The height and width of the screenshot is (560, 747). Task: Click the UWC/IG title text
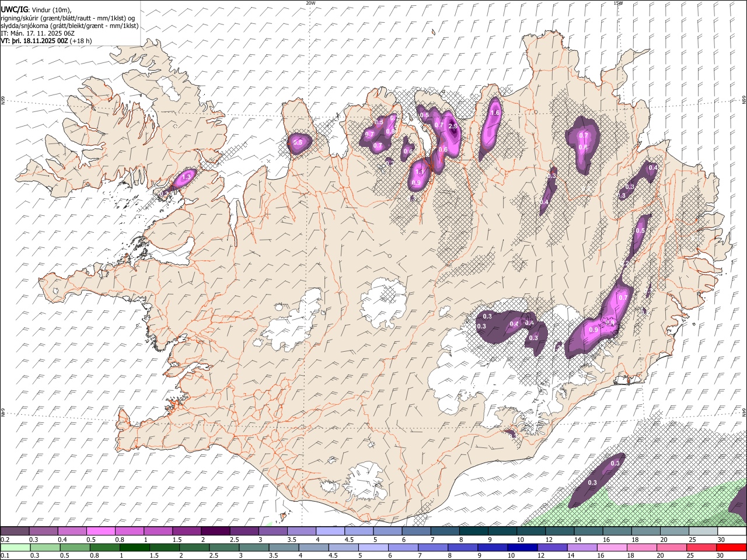pyautogui.click(x=14, y=9)
